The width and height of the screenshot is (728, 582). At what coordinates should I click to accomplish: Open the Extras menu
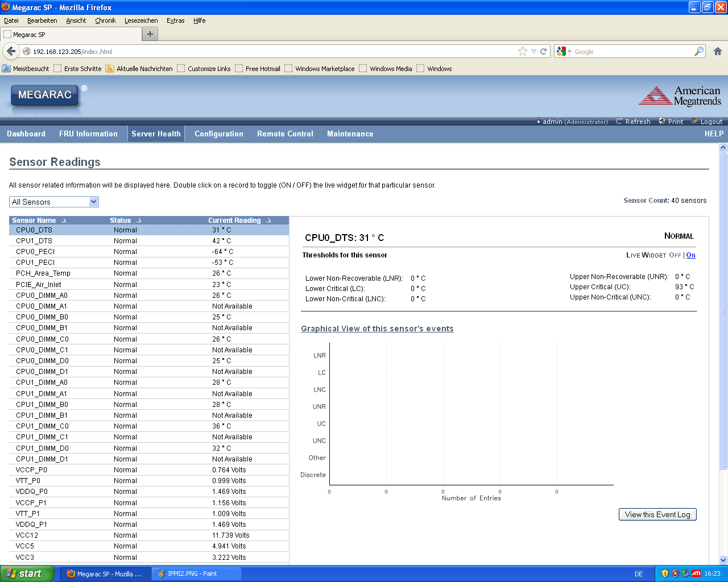pos(176,20)
